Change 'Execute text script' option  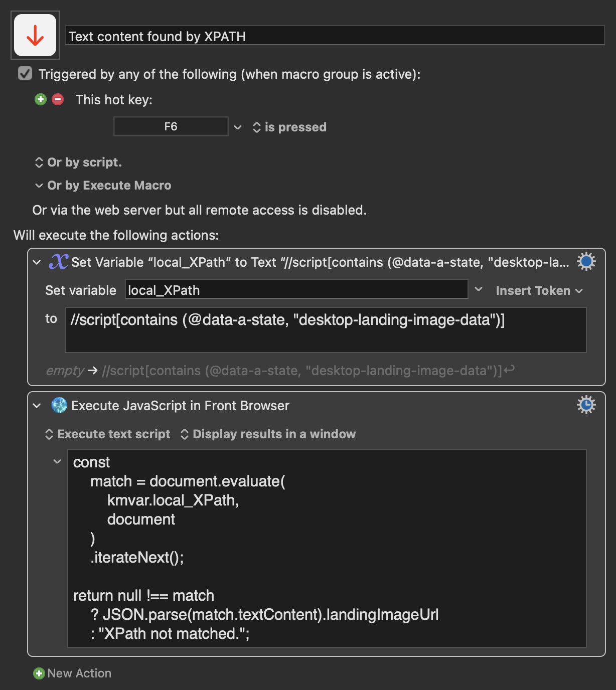point(108,434)
